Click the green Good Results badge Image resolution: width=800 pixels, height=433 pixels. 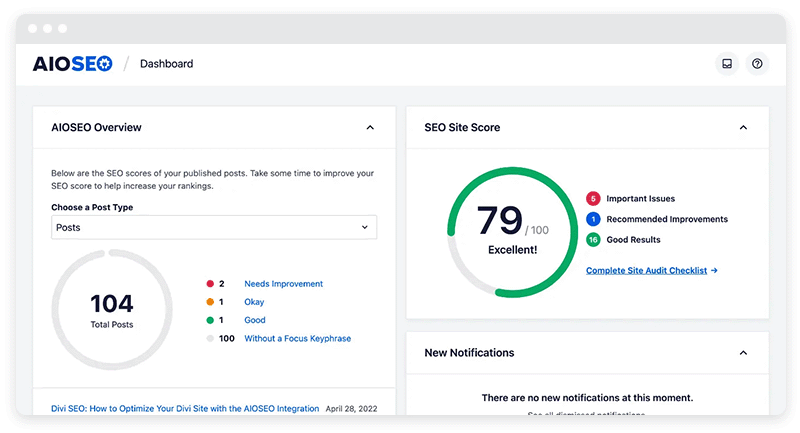(x=593, y=240)
